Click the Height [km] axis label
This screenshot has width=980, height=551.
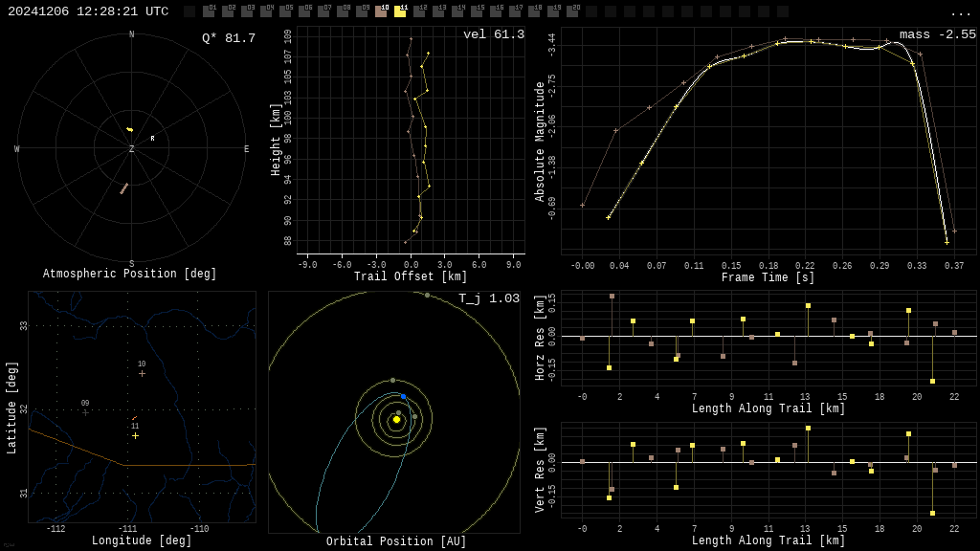point(276,140)
